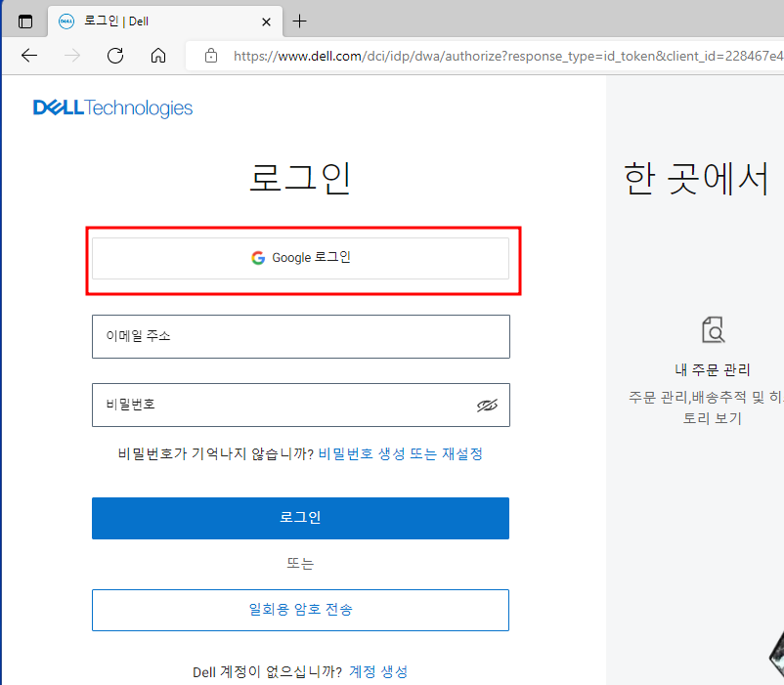The image size is (784, 685).
Task: Sign in with the Google 로그인 button
Action: (300, 258)
